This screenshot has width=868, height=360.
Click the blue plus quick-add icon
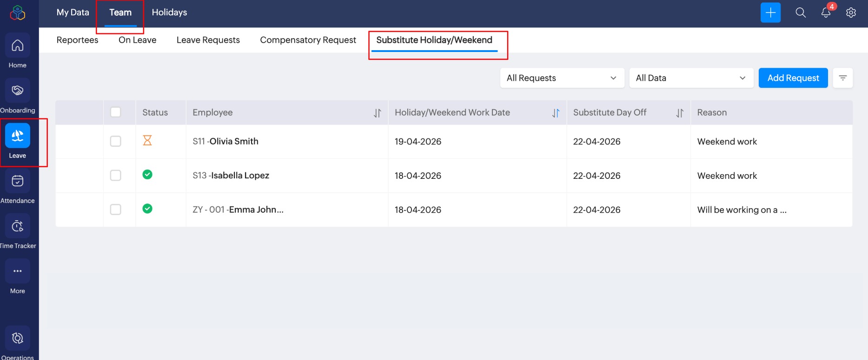770,13
